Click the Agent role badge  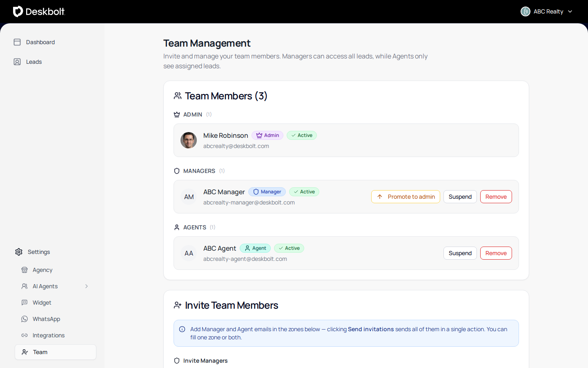click(x=255, y=248)
